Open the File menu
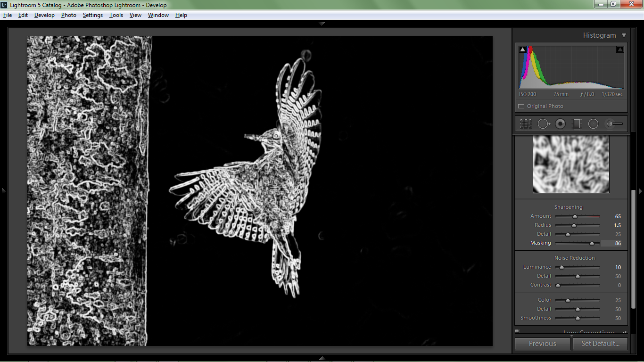Image resolution: width=644 pixels, height=362 pixels. click(x=8, y=15)
